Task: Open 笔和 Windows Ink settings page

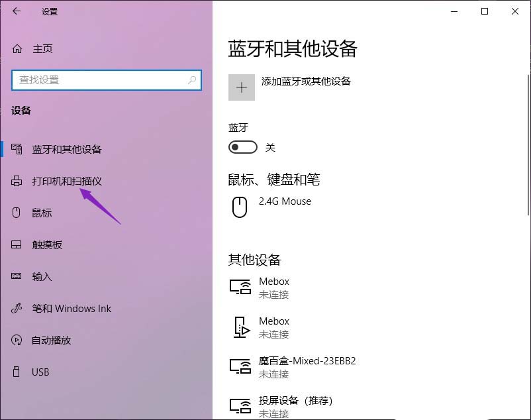Action: pos(72,309)
